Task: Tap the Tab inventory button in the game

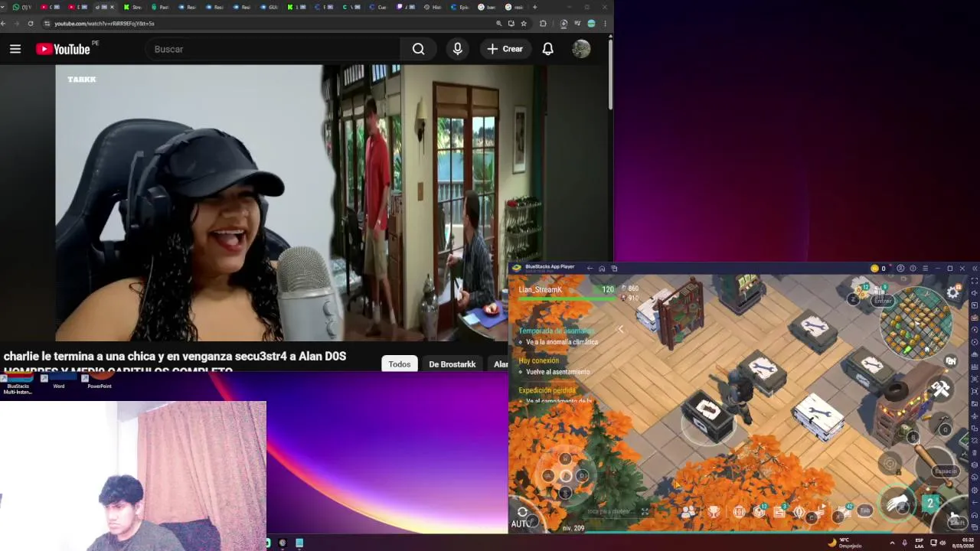Action: point(865,510)
